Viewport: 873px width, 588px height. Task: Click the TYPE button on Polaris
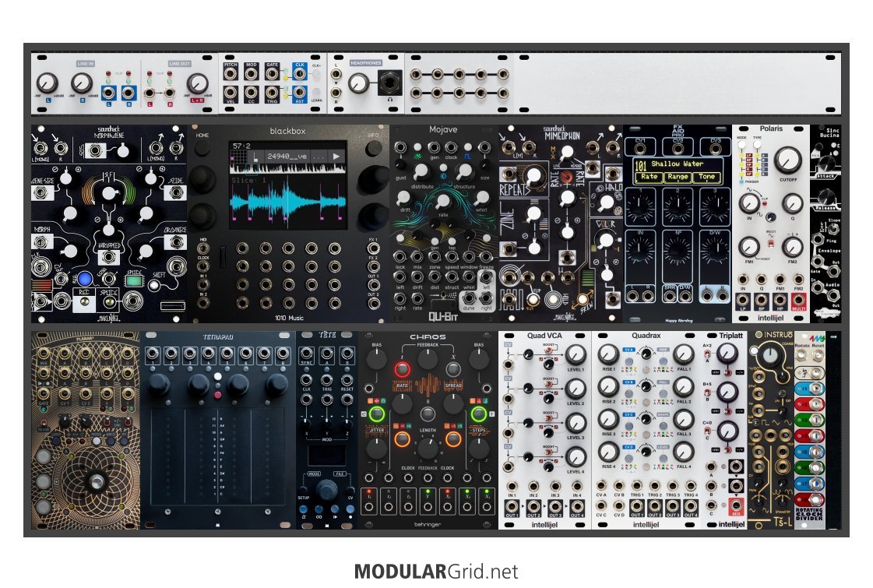pos(757,145)
